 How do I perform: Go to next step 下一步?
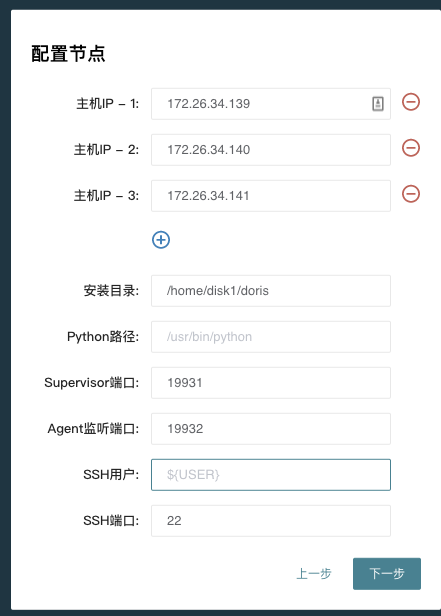[387, 574]
